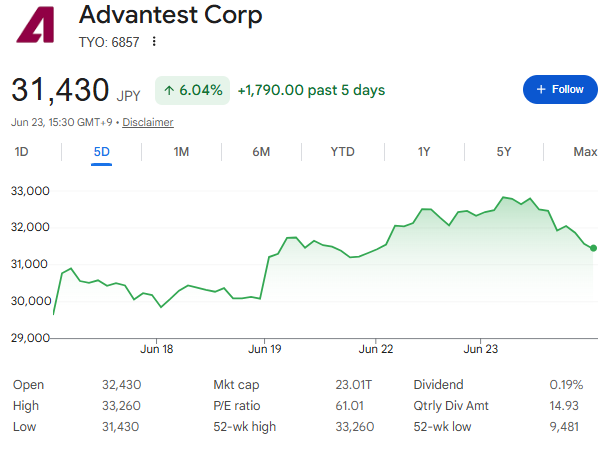Click the P/E ratio value 61.01
This screenshot has width=610, height=451.
pyautogui.click(x=349, y=406)
